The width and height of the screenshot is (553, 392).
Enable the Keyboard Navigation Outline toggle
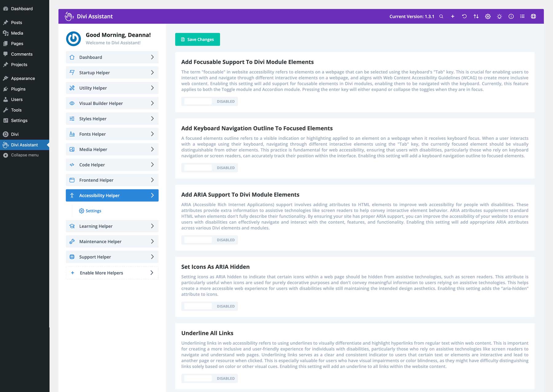210,168
